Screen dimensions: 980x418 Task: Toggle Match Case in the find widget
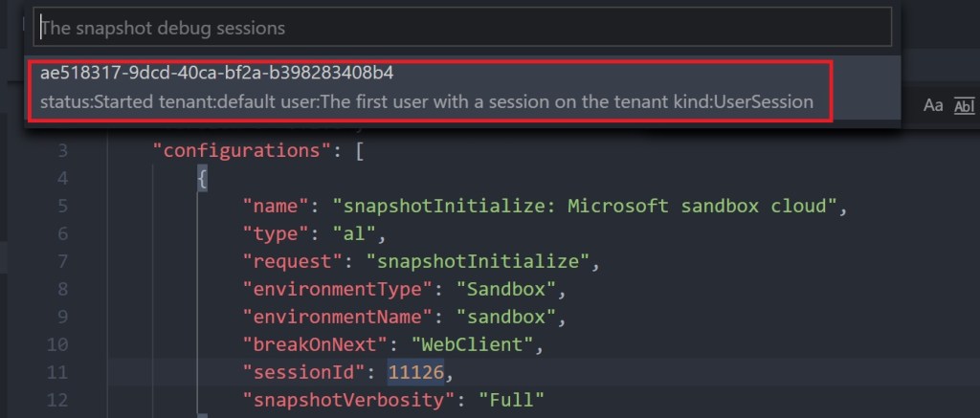pyautogui.click(x=933, y=106)
